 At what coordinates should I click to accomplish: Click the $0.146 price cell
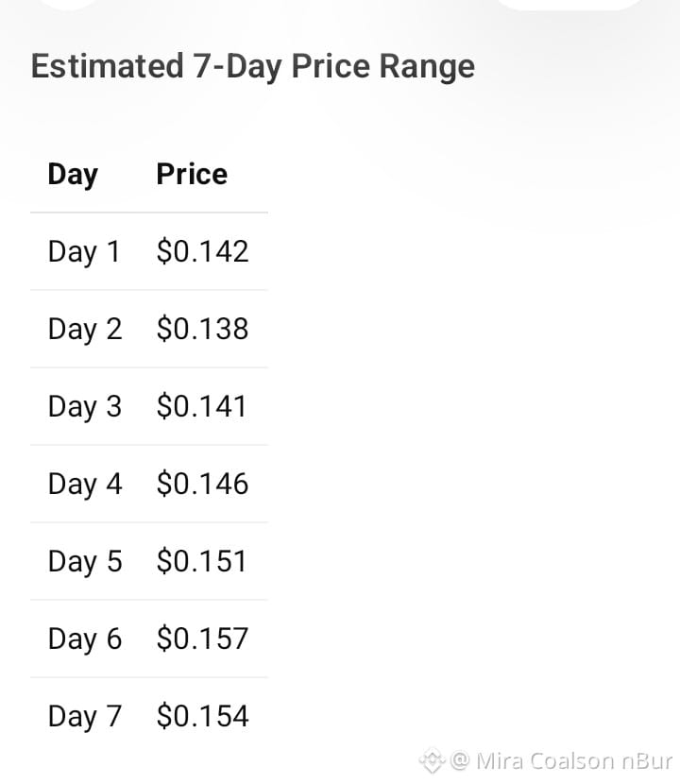pyautogui.click(x=202, y=484)
